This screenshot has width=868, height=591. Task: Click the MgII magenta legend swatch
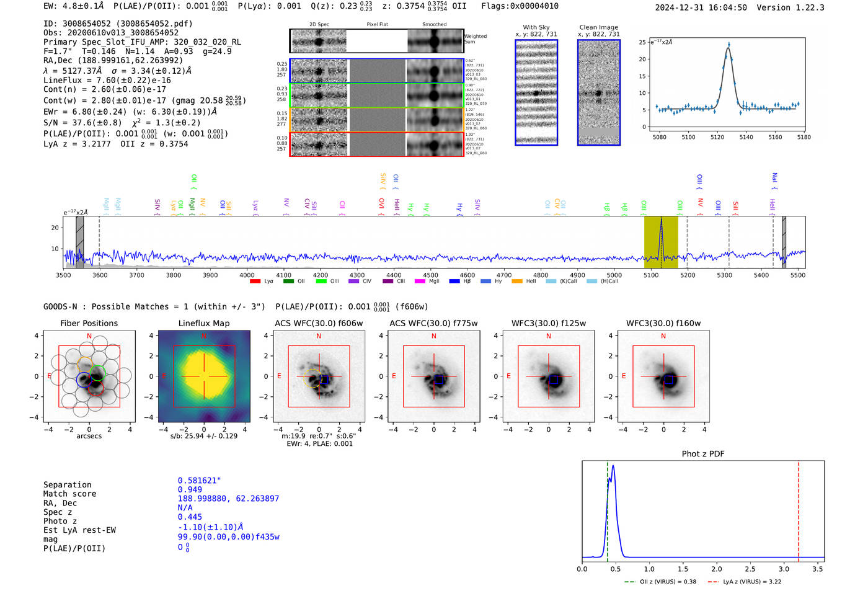click(x=420, y=282)
